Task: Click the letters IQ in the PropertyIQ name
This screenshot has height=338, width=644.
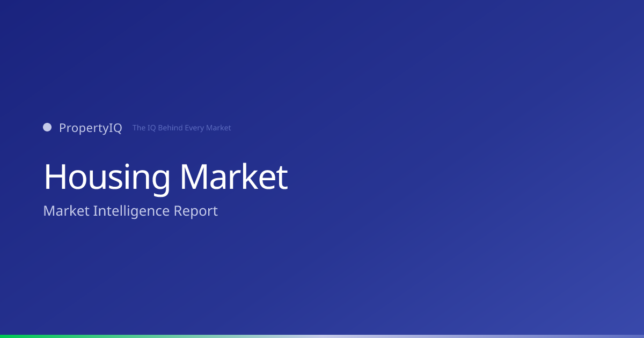Action: tap(116, 128)
